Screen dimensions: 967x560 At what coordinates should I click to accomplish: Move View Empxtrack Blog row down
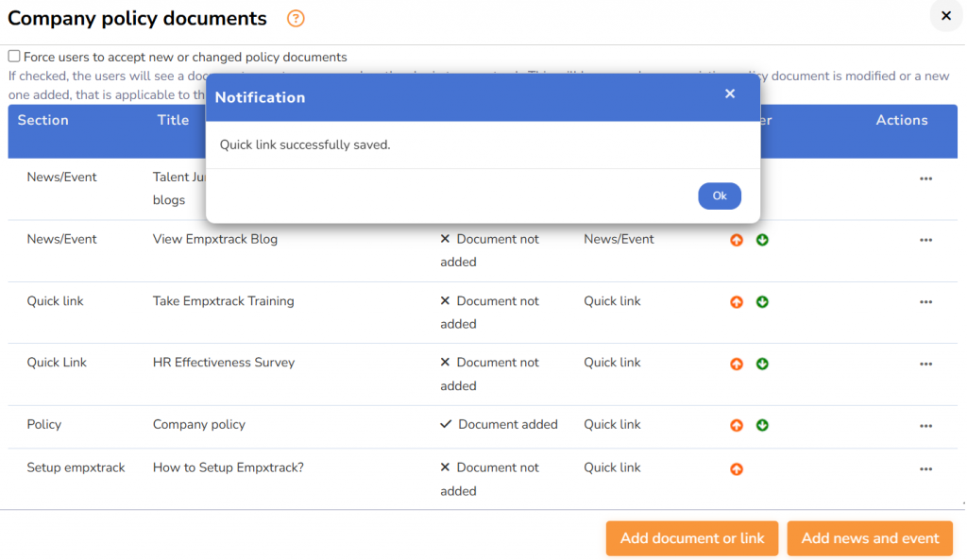[x=762, y=240]
